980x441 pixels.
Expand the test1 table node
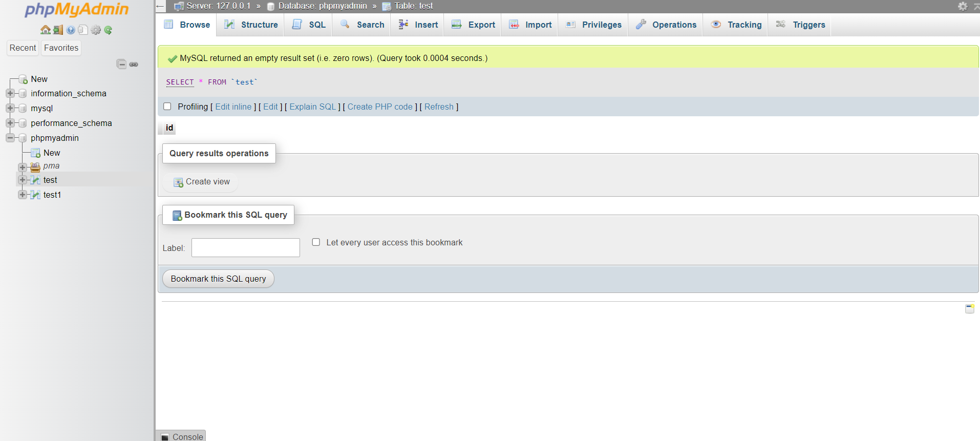coord(22,195)
